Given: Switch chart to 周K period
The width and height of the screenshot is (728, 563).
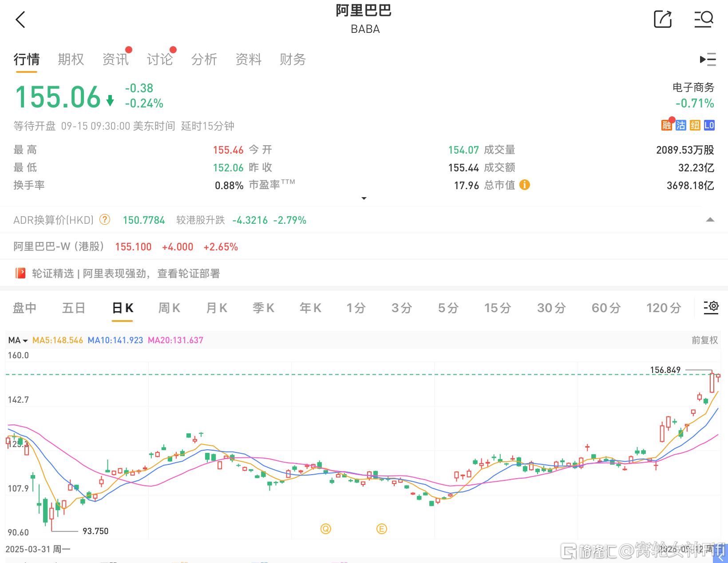Looking at the screenshot, I should tap(169, 308).
